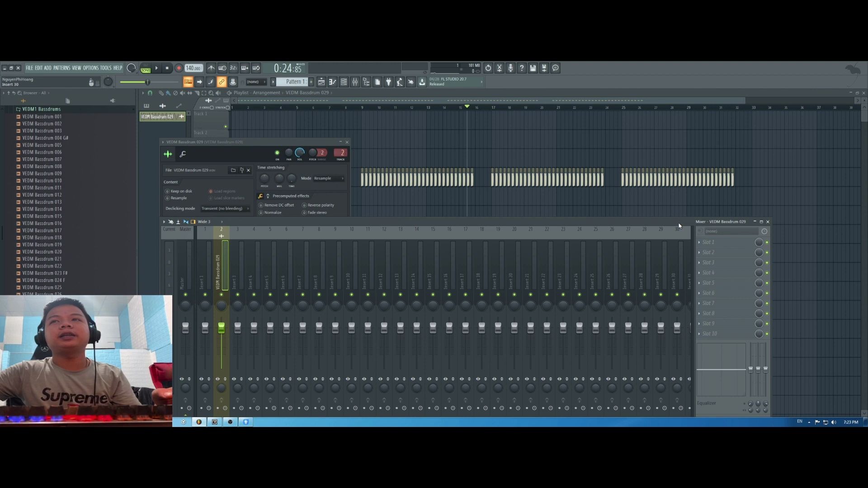Select the Paint brush tool in playlist
This screenshot has width=868, height=488.
coord(168,93)
